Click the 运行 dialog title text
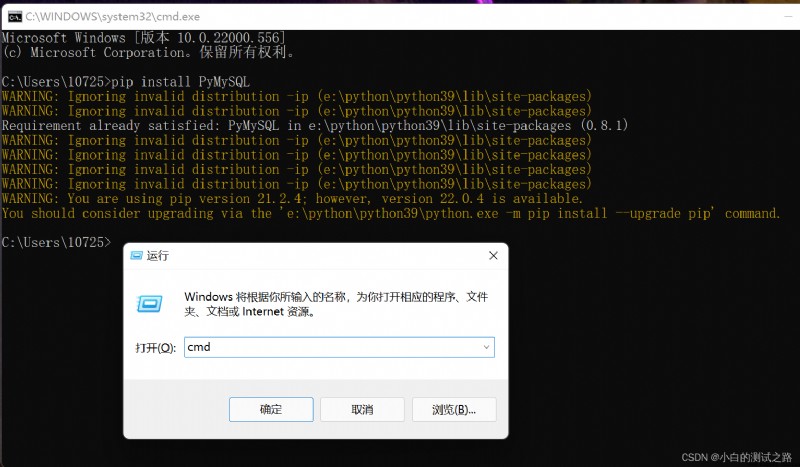Screen dimensions: 800x467 (157, 256)
